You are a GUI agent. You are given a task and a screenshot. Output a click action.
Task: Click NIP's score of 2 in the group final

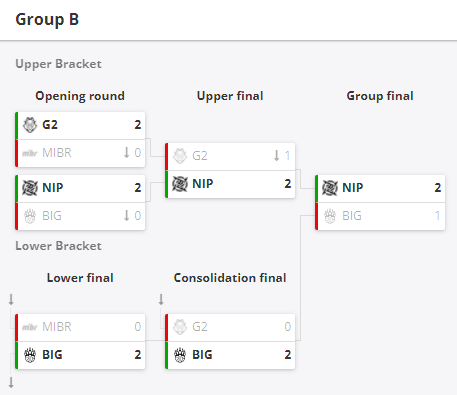[438, 188]
